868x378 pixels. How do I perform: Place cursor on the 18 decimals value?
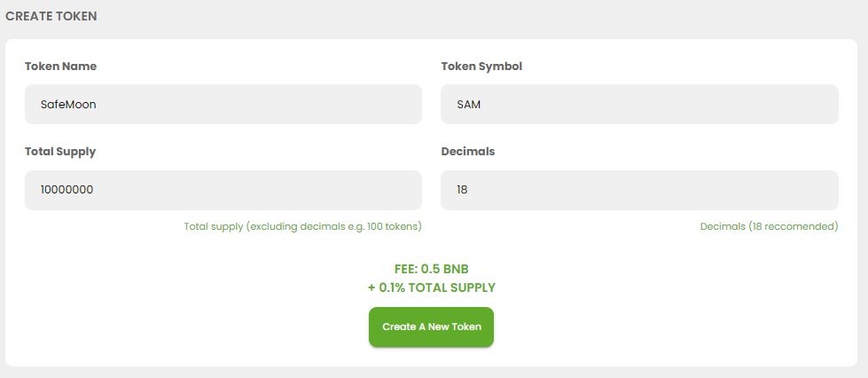(462, 190)
